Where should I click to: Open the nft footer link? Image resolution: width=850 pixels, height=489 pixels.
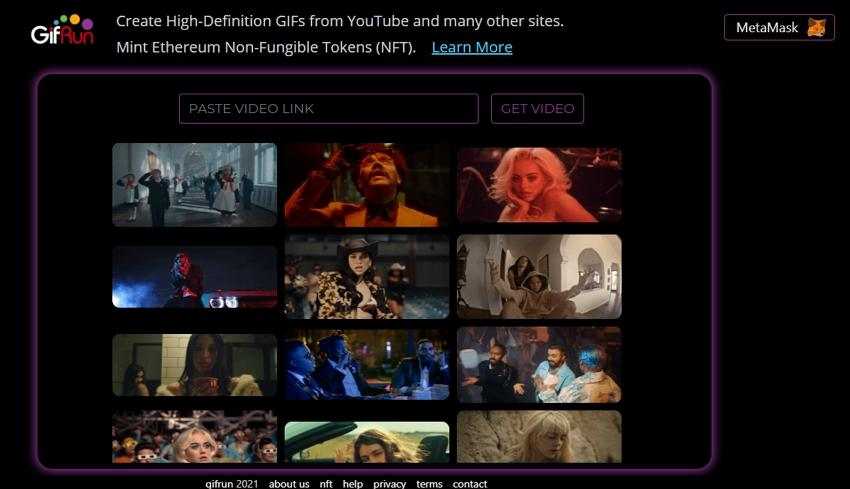click(326, 483)
